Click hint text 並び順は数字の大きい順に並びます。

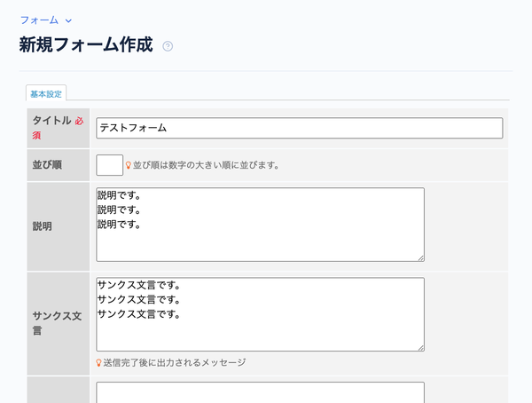coord(206,165)
